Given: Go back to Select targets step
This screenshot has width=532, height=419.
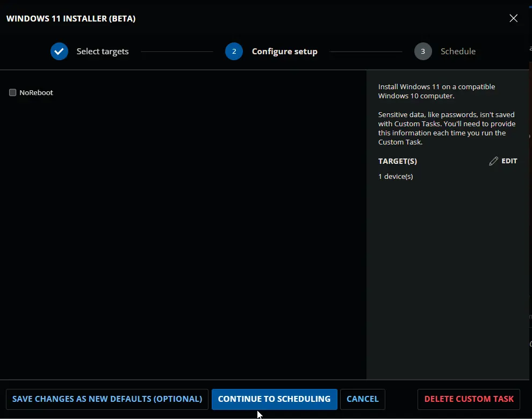Looking at the screenshot, I should (103, 51).
